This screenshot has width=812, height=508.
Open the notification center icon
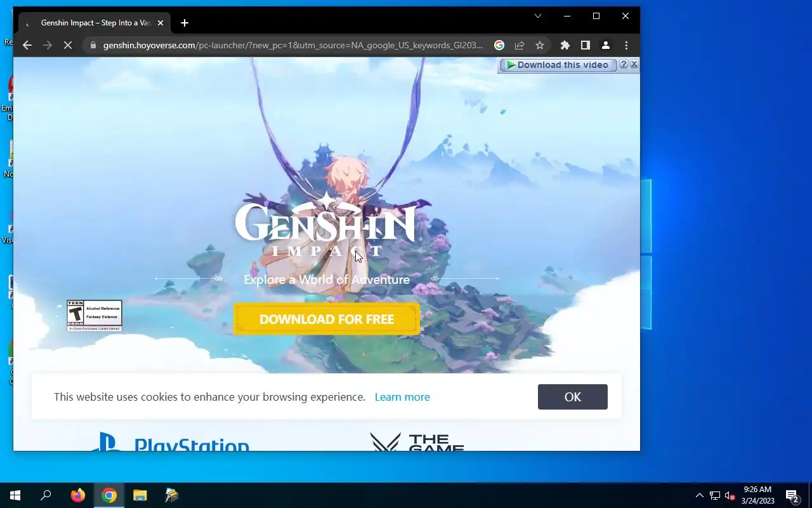pos(792,495)
